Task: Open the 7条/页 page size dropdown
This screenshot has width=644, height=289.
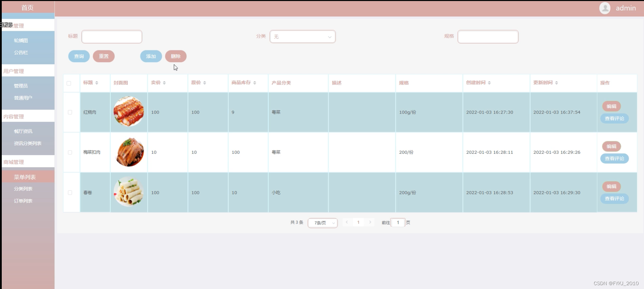Action: click(323, 223)
